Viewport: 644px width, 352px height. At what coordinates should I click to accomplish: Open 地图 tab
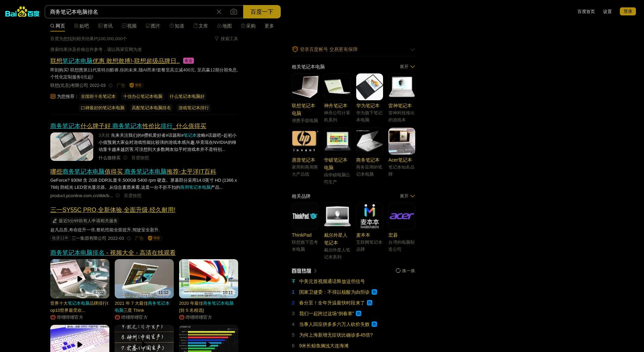pyautogui.click(x=224, y=26)
